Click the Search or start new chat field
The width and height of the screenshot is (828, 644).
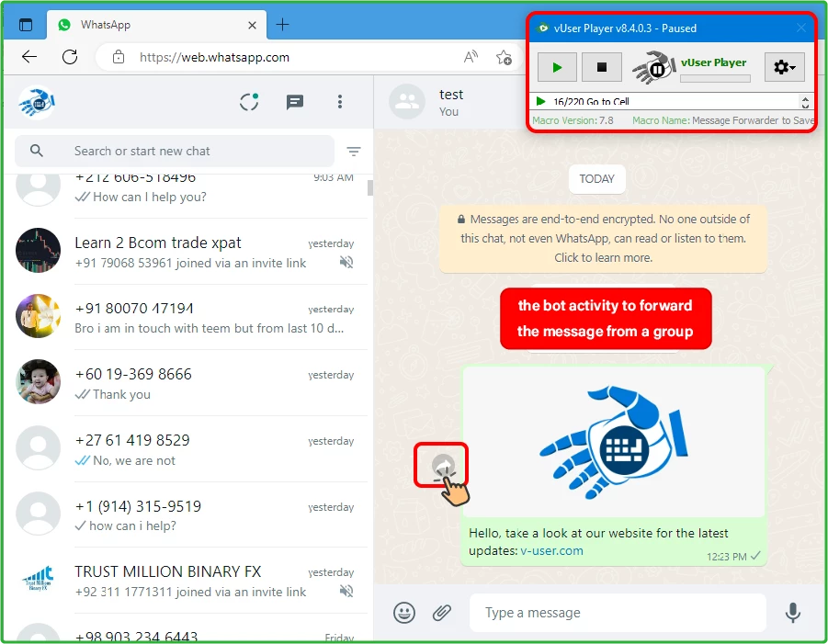(x=175, y=151)
